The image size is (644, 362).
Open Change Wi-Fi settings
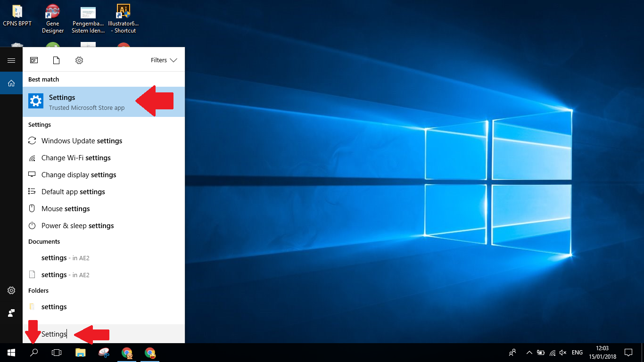[76, 158]
